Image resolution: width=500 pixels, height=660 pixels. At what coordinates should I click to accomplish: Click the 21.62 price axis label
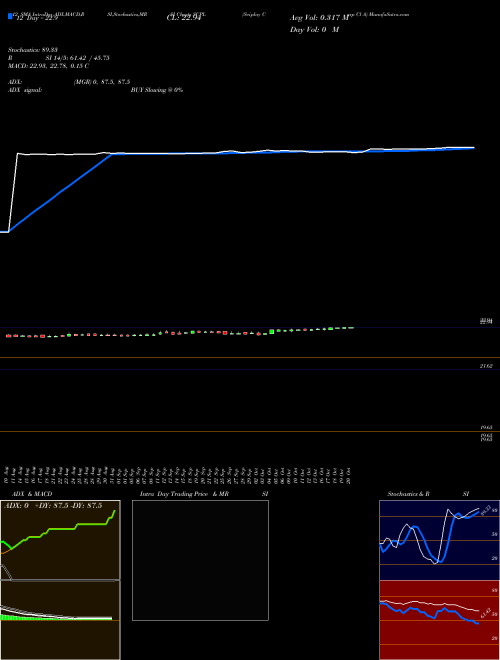(486, 366)
